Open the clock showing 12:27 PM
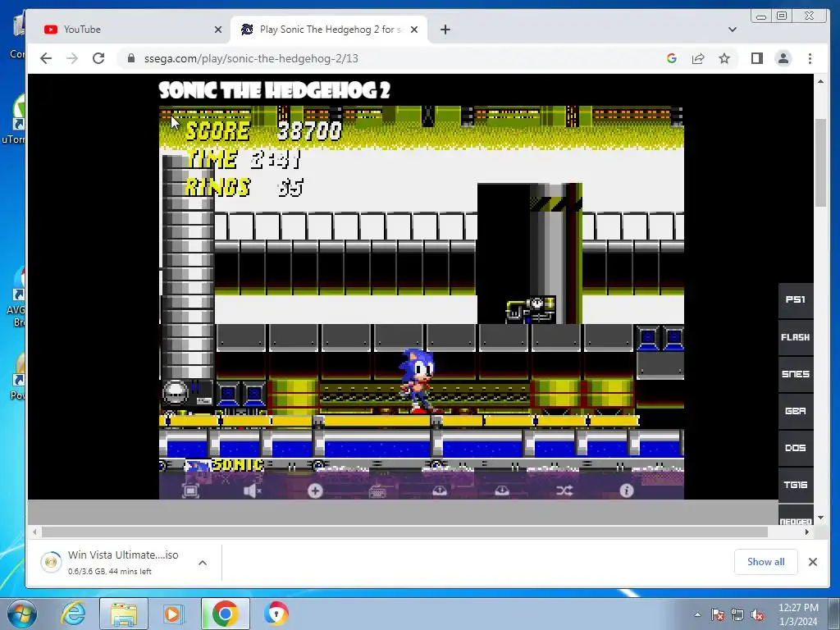Viewport: 840px width, 630px height. click(x=798, y=614)
